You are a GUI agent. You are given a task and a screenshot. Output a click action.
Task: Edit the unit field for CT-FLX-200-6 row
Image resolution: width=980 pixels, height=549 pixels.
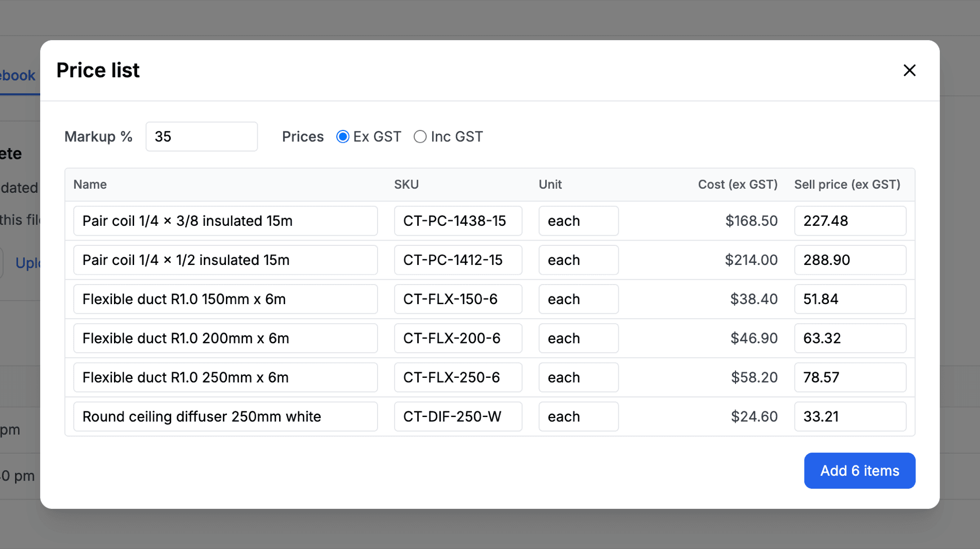(x=579, y=338)
